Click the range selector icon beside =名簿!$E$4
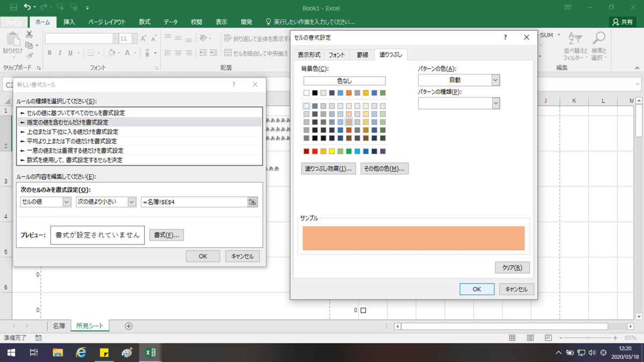Viewport: 644px width, 362px height. coord(252,202)
